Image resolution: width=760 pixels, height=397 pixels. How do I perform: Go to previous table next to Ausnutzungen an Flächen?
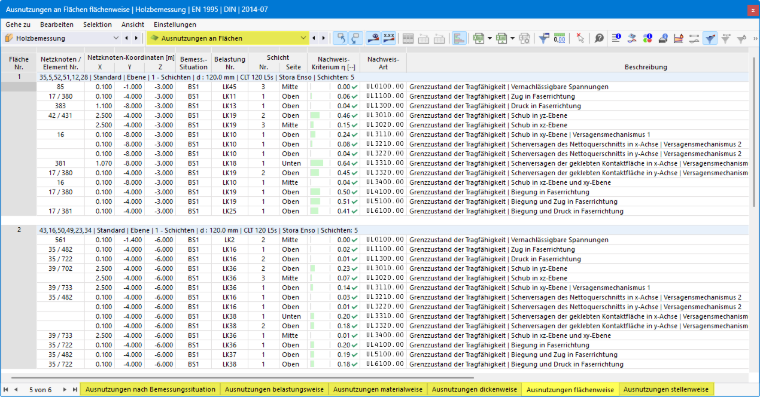[x=314, y=38]
